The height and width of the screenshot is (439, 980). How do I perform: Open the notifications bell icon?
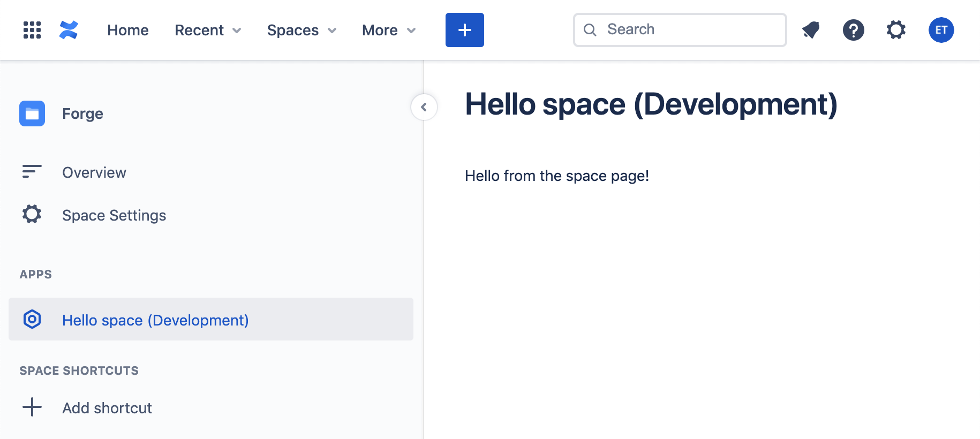pyautogui.click(x=811, y=30)
